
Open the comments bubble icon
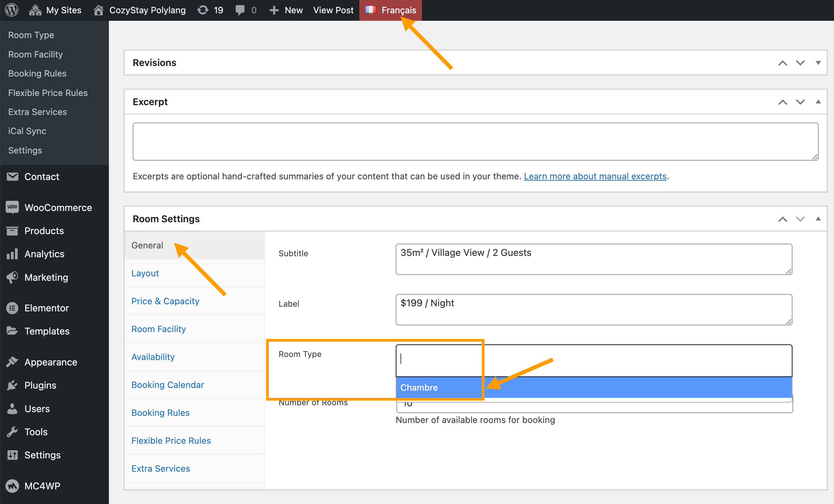pos(240,10)
